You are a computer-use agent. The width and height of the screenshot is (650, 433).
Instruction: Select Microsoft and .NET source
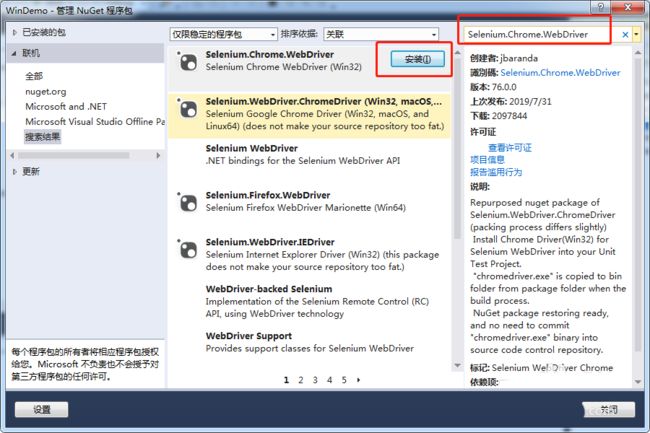tap(66, 106)
